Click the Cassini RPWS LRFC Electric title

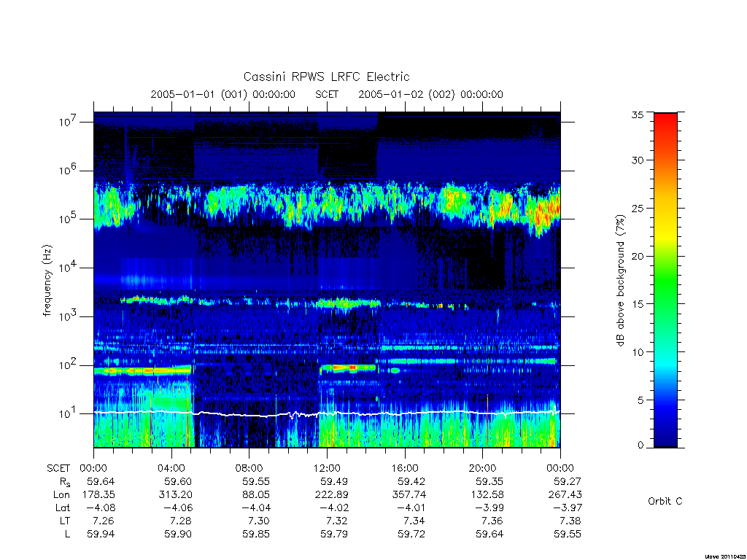[326, 77]
